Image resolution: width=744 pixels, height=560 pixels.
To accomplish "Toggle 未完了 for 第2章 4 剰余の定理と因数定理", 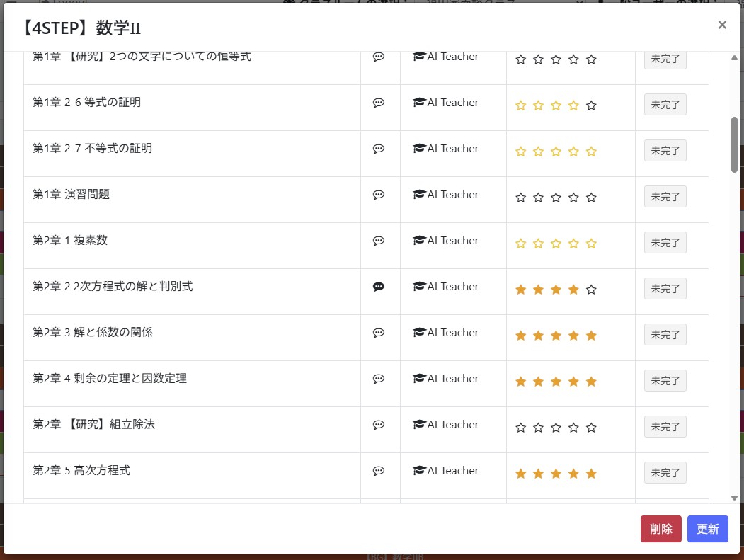I will [x=665, y=381].
